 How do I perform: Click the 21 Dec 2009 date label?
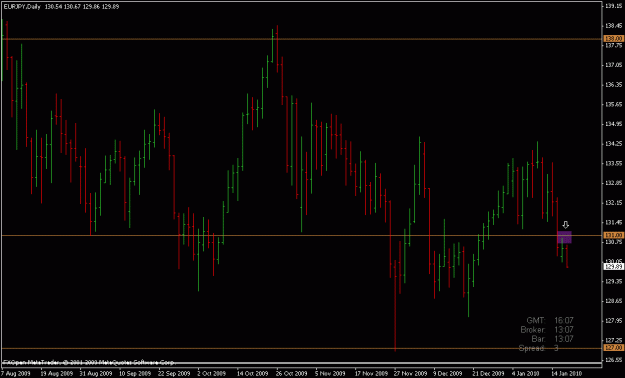[x=489, y=374]
